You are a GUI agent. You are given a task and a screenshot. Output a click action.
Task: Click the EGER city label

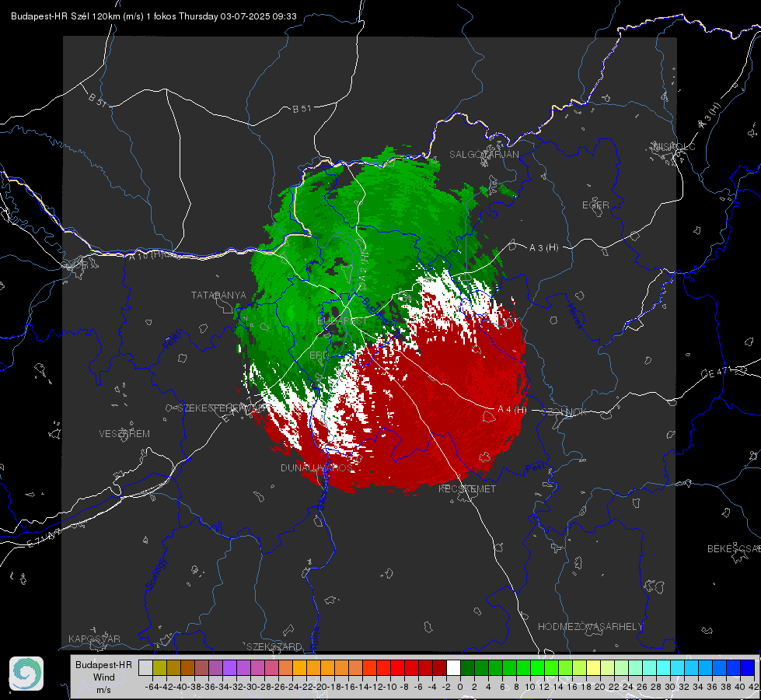[x=595, y=205]
